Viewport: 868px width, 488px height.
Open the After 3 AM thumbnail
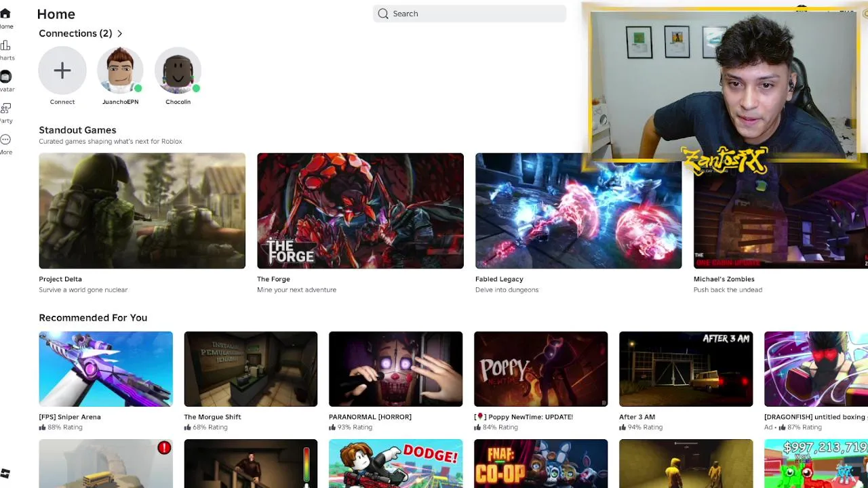tap(686, 369)
